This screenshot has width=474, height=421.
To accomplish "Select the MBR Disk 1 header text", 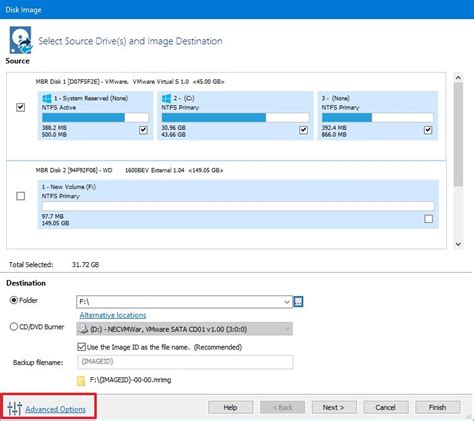I will [x=130, y=82].
